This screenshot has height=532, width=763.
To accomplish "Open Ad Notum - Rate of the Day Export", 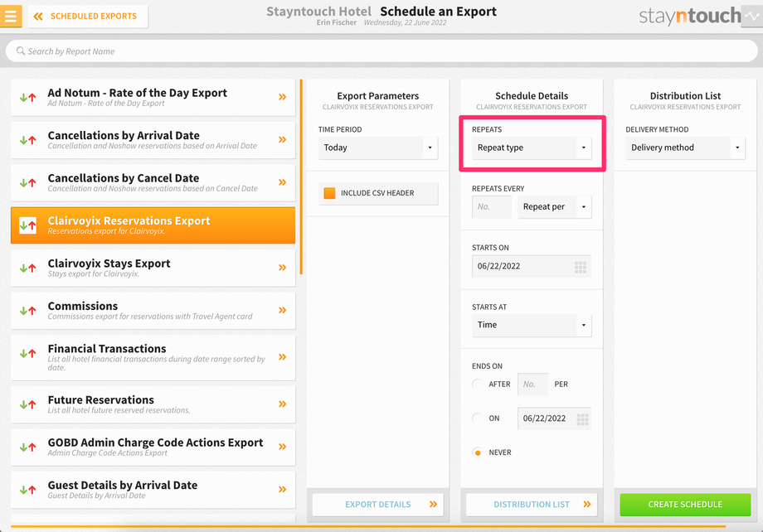I will [x=153, y=97].
